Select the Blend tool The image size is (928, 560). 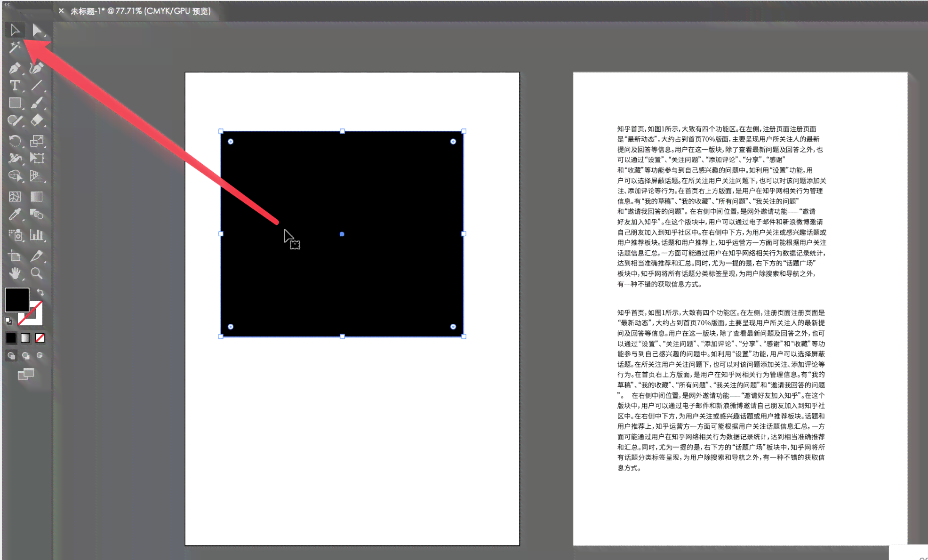(x=37, y=215)
